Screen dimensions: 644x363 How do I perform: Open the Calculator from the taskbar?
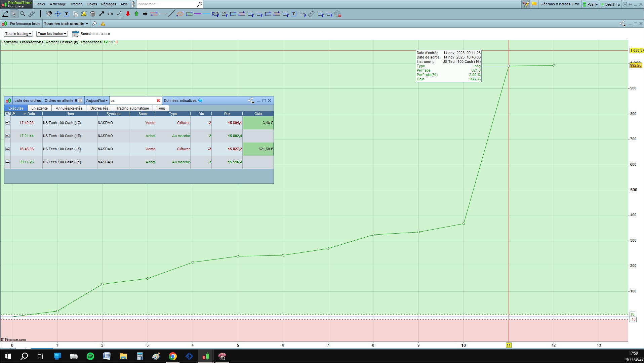click(x=140, y=356)
